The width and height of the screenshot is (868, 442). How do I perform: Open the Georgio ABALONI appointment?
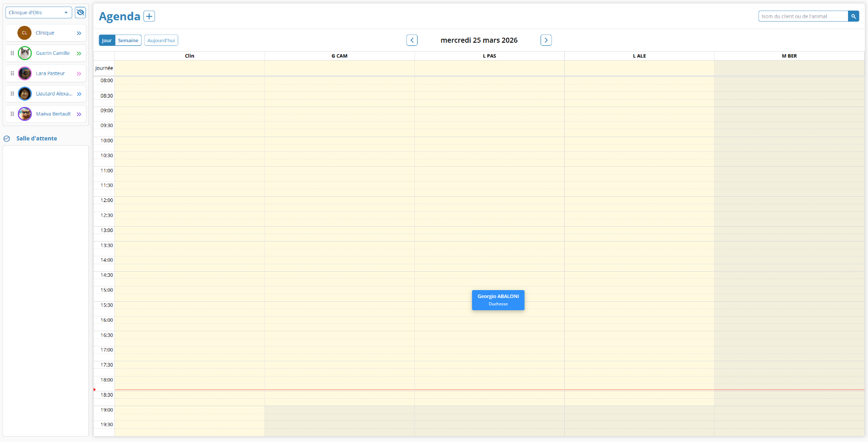pos(498,300)
